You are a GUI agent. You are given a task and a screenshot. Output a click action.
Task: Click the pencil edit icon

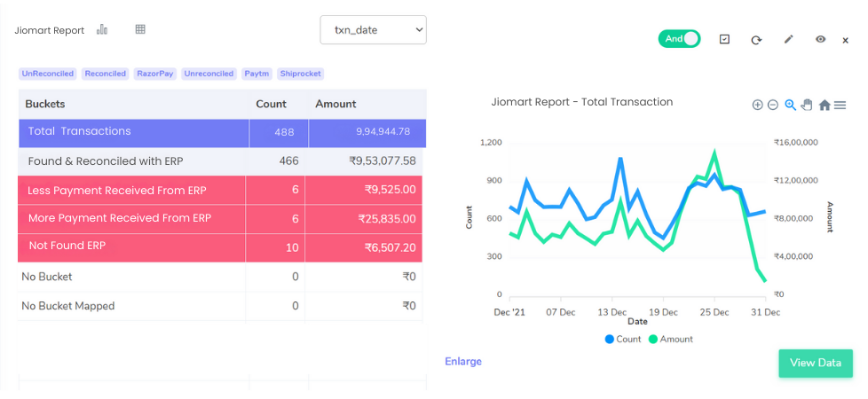tap(789, 39)
